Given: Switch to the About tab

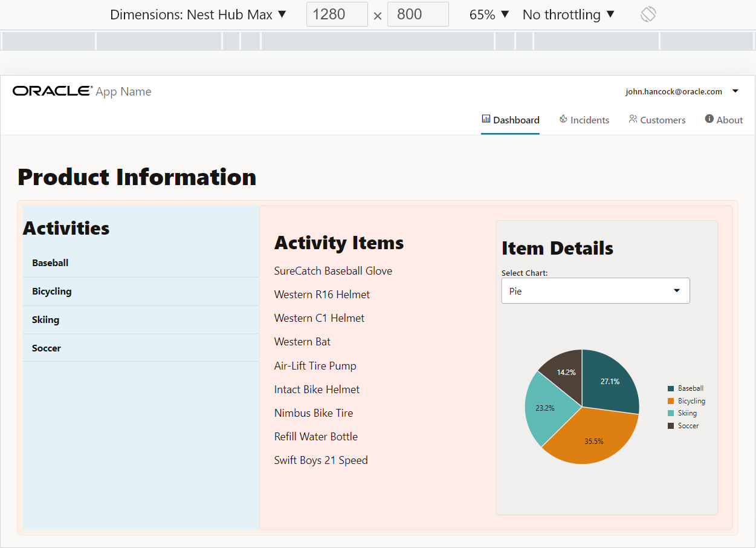Looking at the screenshot, I should pyautogui.click(x=724, y=120).
